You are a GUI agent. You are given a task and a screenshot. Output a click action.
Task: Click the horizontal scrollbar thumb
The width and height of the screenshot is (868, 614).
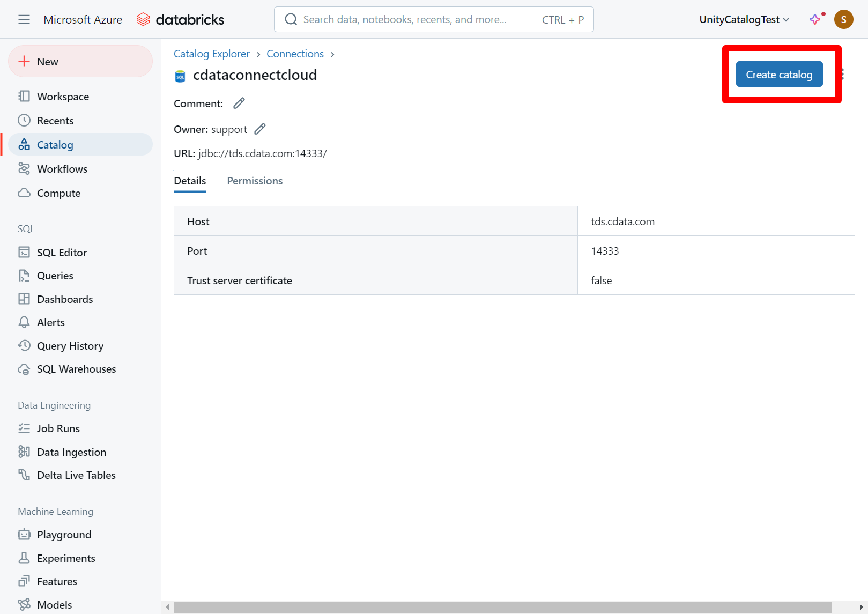point(502,607)
